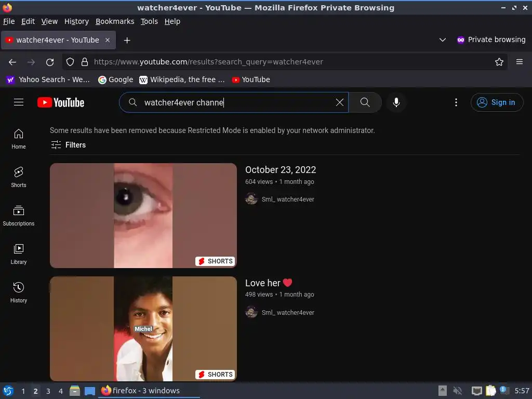
Task: Submit search with the magnifier button
Action: click(x=365, y=102)
